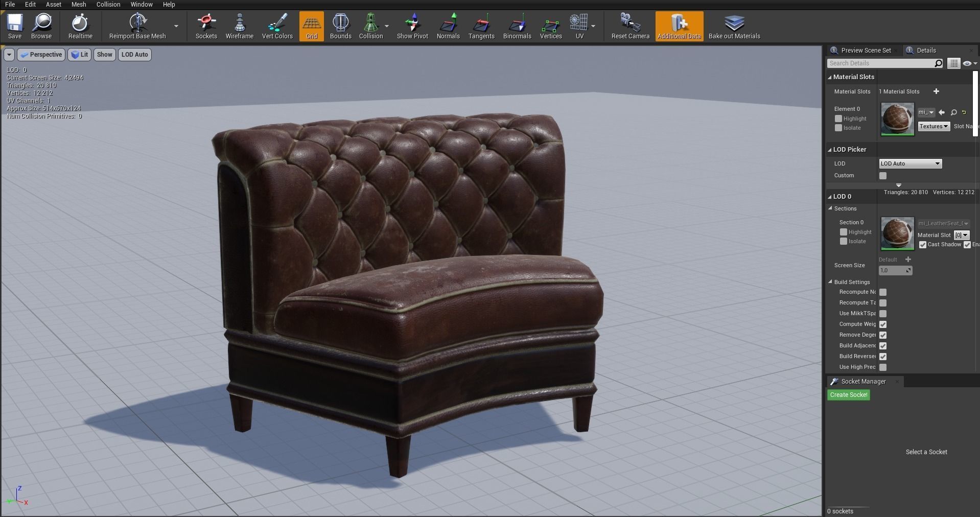Open the Details view options eye menu
This screenshot has height=517, width=980.
[x=969, y=63]
